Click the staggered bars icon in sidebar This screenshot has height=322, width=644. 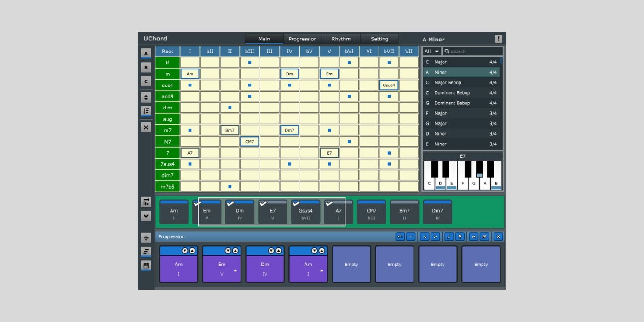[x=146, y=252]
